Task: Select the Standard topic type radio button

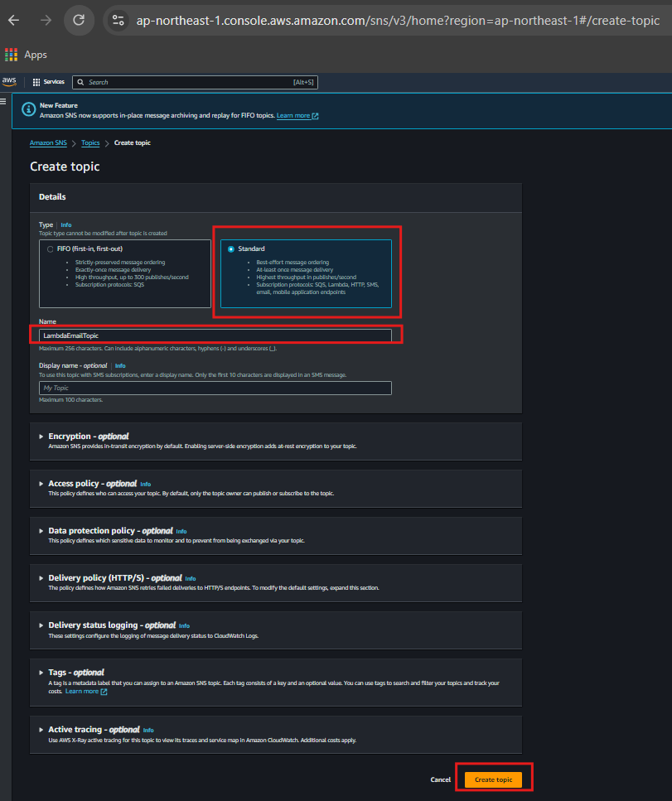Action: pos(230,249)
